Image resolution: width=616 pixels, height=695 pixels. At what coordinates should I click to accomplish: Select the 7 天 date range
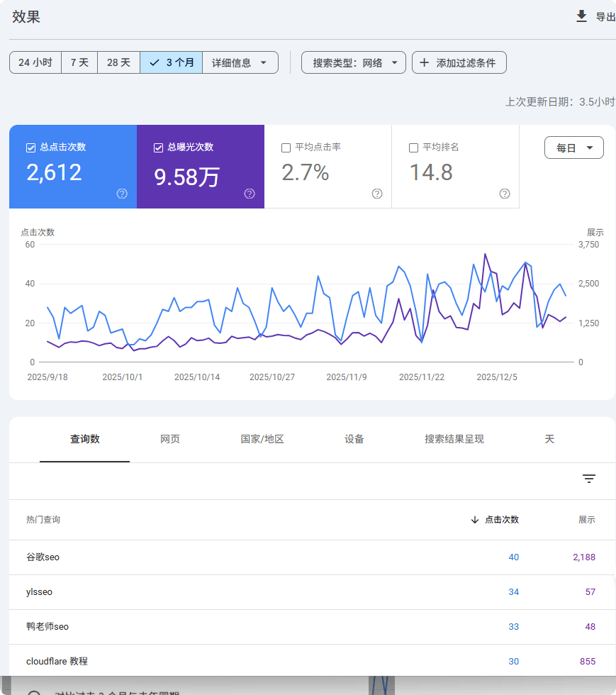pos(79,62)
